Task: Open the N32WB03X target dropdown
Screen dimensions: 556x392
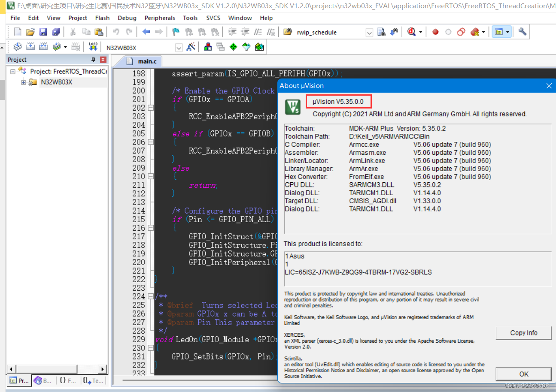Action: [x=179, y=48]
